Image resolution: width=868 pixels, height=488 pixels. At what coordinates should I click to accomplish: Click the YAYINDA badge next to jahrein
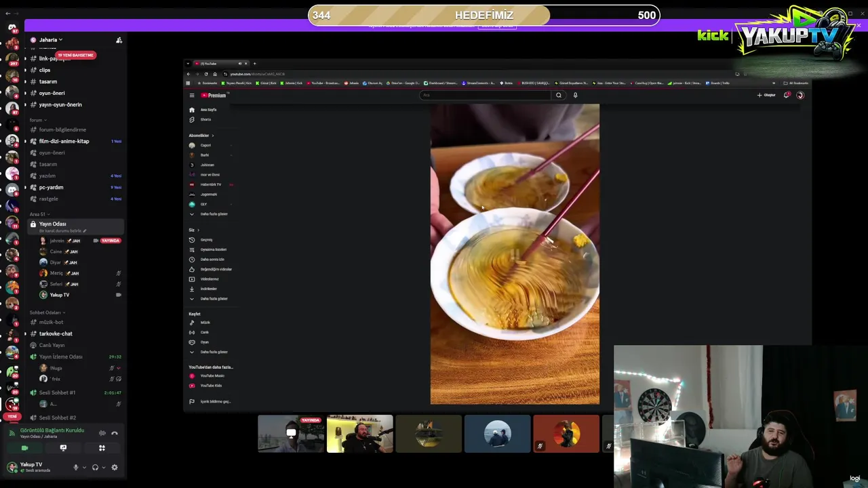coord(110,241)
